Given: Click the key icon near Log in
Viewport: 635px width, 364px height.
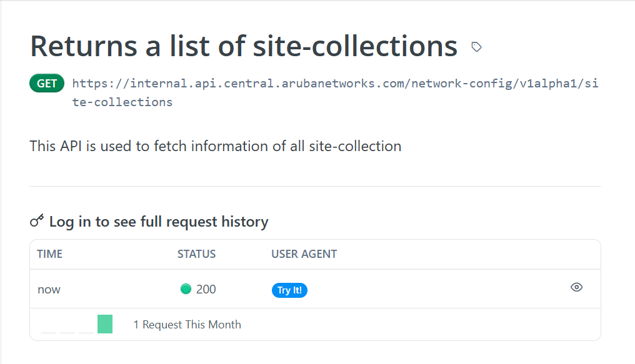Looking at the screenshot, I should tap(37, 221).
